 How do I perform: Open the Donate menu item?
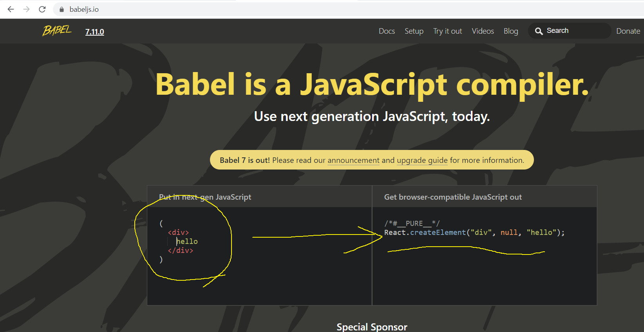point(628,31)
